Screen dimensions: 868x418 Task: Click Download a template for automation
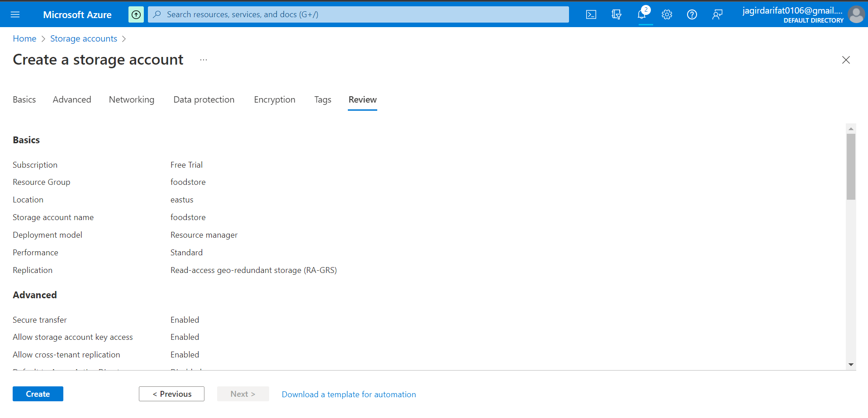point(349,394)
